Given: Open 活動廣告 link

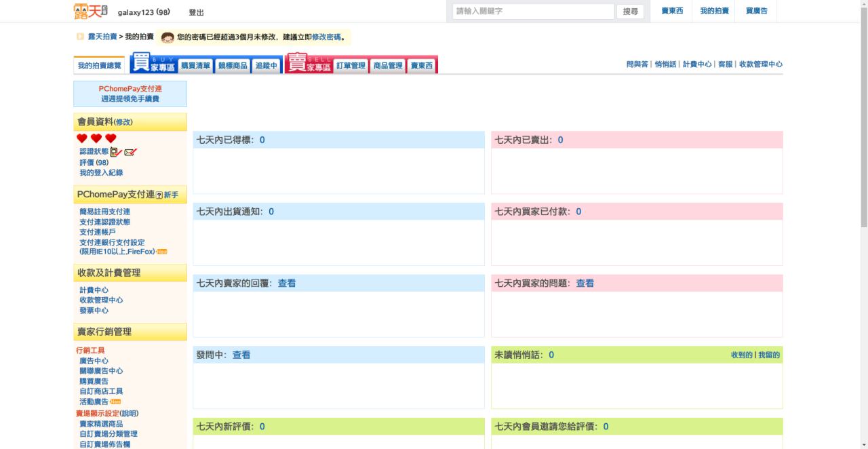Looking at the screenshot, I should (x=94, y=402).
